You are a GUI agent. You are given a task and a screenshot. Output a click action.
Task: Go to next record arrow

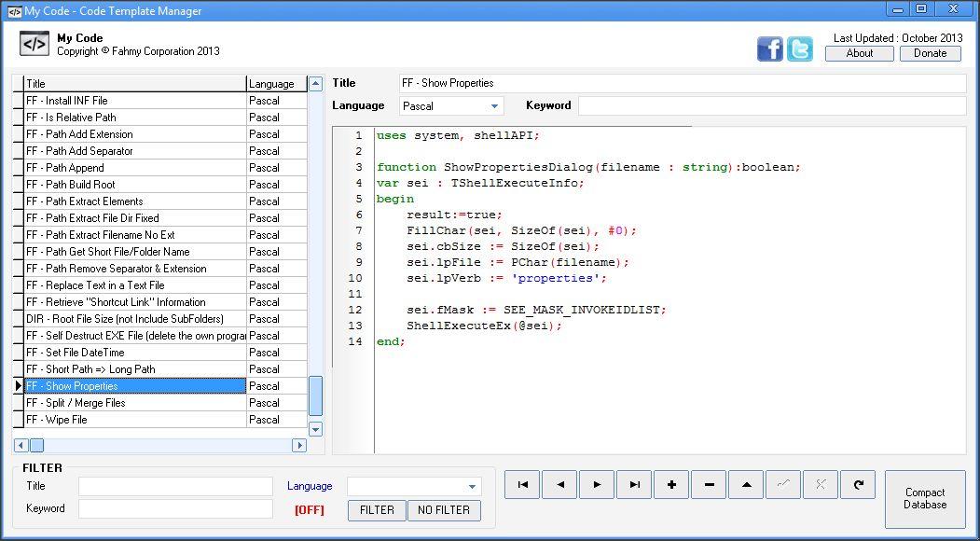click(x=597, y=485)
